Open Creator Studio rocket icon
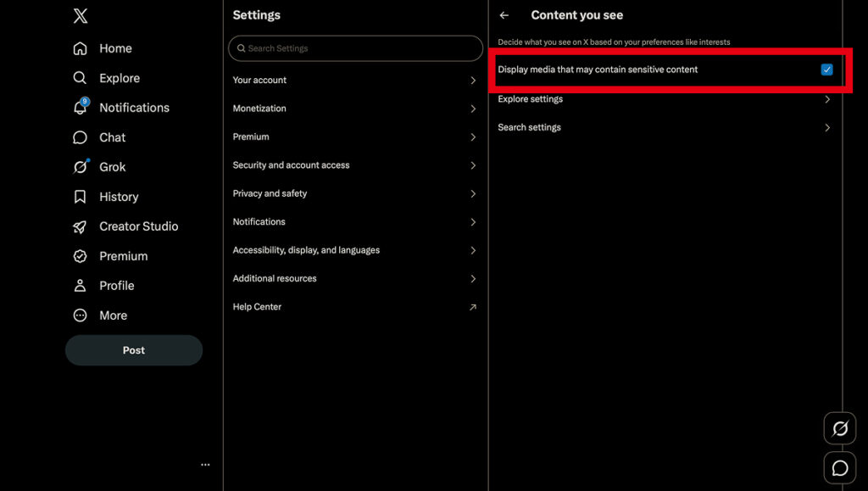Viewport: 868px width, 491px height. (81, 226)
